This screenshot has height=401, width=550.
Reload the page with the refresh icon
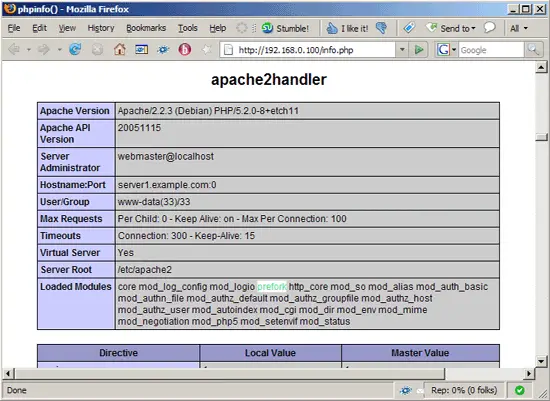coord(75,49)
